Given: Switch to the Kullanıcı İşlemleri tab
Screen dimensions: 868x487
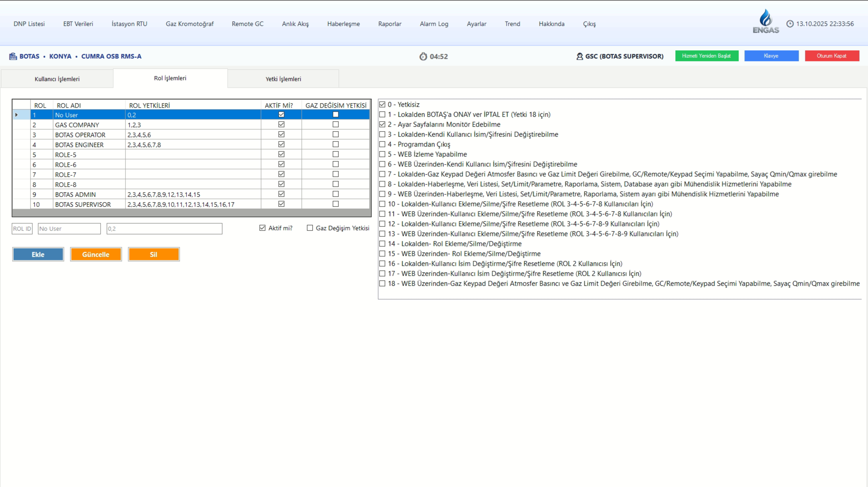Looking at the screenshot, I should click(x=57, y=79).
